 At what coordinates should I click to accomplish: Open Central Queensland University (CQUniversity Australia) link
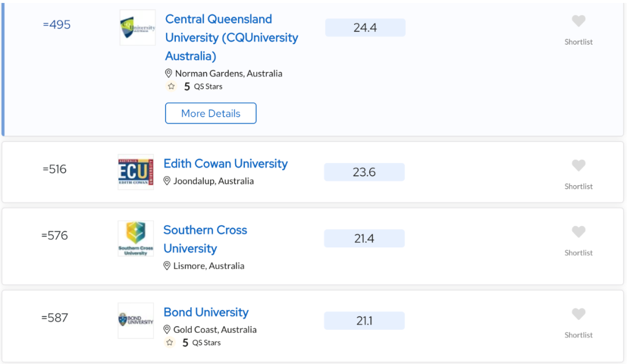tap(232, 37)
